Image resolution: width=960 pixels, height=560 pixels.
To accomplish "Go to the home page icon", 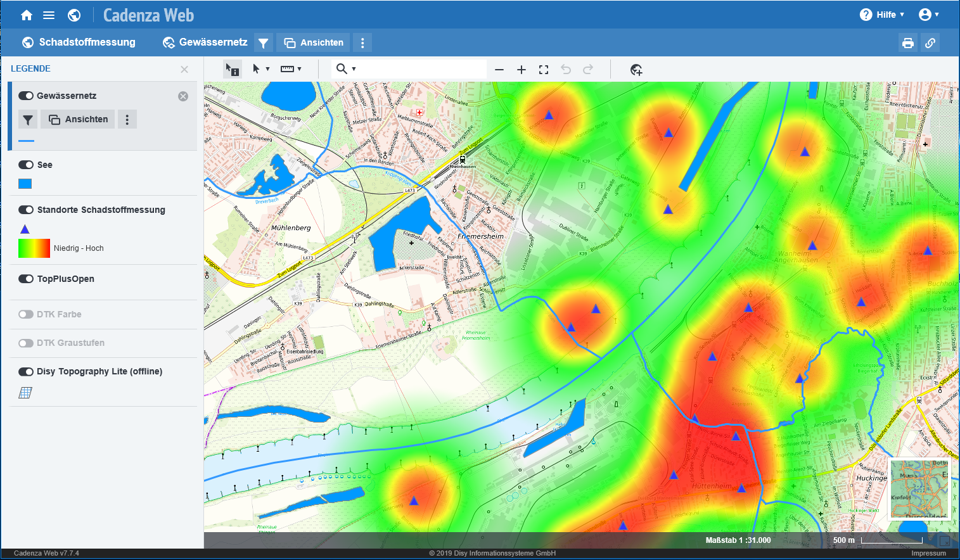I will (x=27, y=15).
